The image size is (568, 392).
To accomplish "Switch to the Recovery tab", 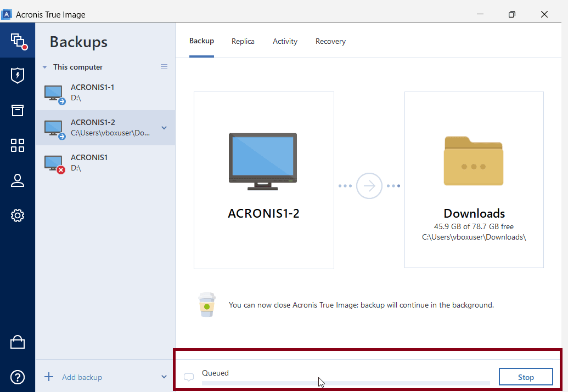I will [x=331, y=41].
